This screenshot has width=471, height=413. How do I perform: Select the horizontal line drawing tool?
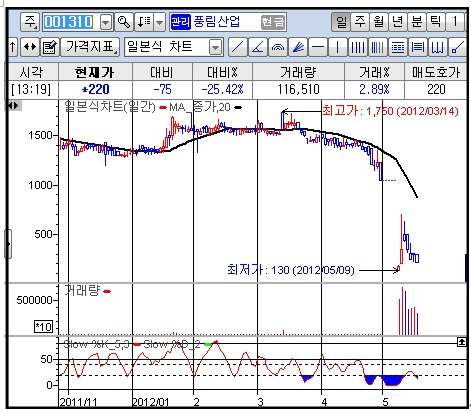click(x=318, y=47)
